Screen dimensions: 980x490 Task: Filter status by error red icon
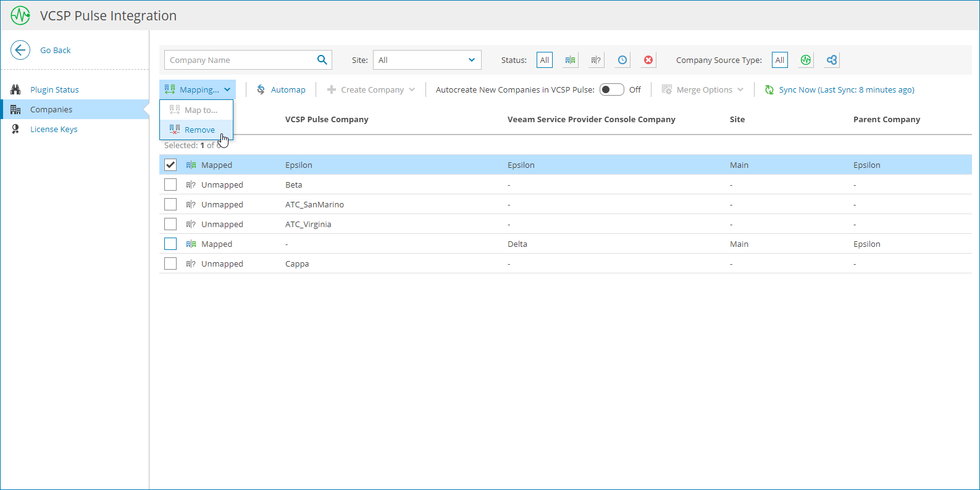648,60
